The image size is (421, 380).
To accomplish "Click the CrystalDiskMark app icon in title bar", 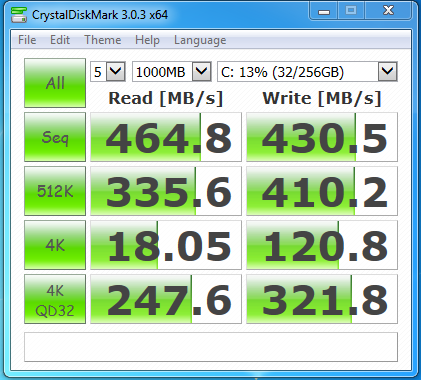I will point(19,15).
